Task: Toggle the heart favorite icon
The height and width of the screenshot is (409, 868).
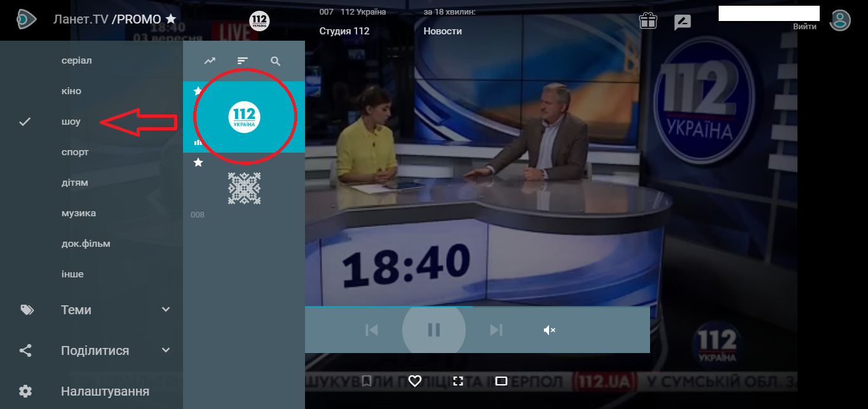Action: point(415,381)
